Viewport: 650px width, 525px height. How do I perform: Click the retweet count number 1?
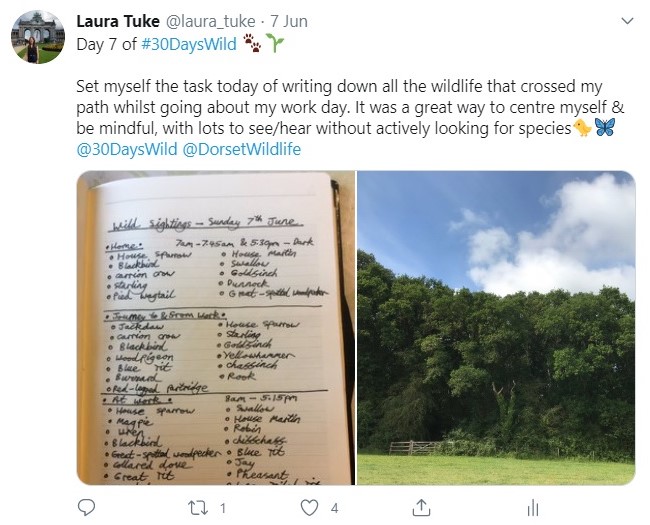coord(222,508)
